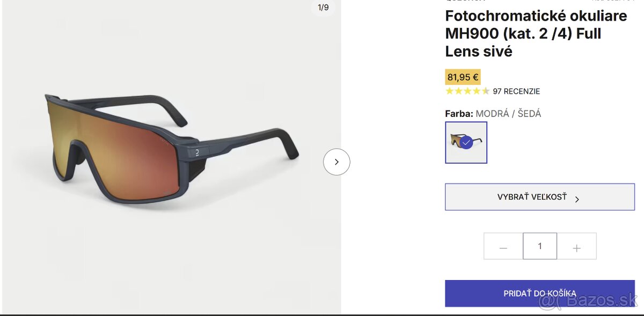Click the PRIDAŤ DO KOŠÍKA button
Image resolution: width=644 pixels, height=316 pixels.
539,293
